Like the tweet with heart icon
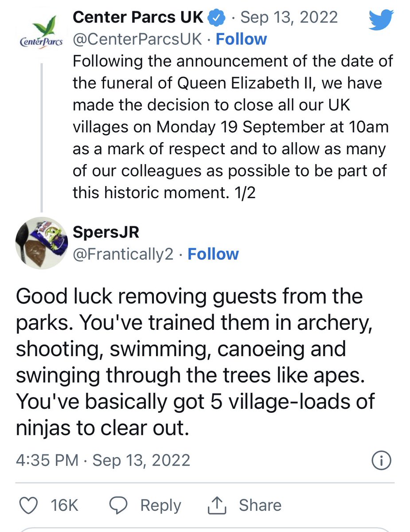 click(x=29, y=505)
